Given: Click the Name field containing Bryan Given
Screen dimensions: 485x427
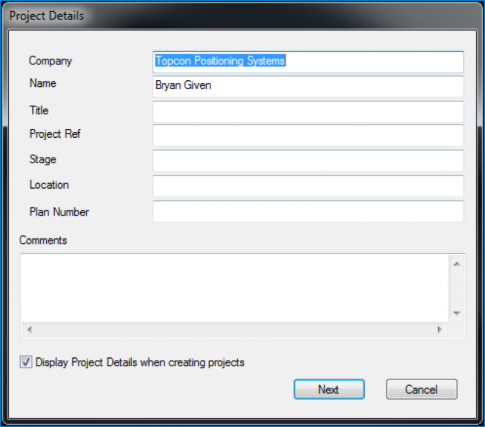Looking at the screenshot, I should [x=308, y=86].
